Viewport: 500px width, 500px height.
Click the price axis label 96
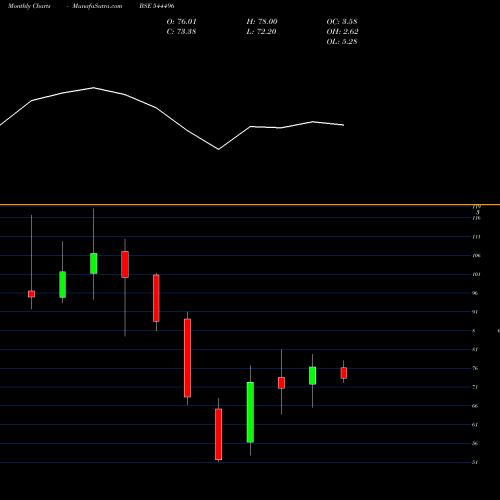click(x=475, y=293)
